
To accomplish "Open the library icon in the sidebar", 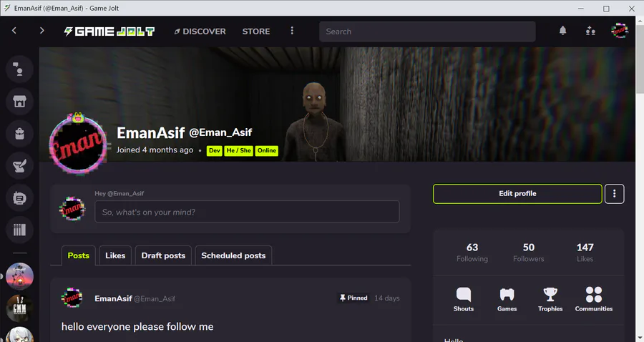I will [x=19, y=230].
